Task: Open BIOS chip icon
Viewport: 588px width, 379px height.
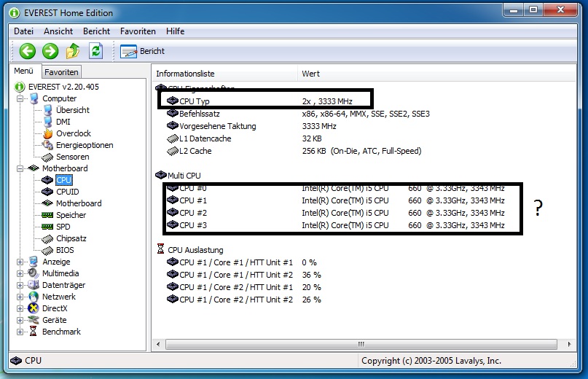Action: [47, 250]
